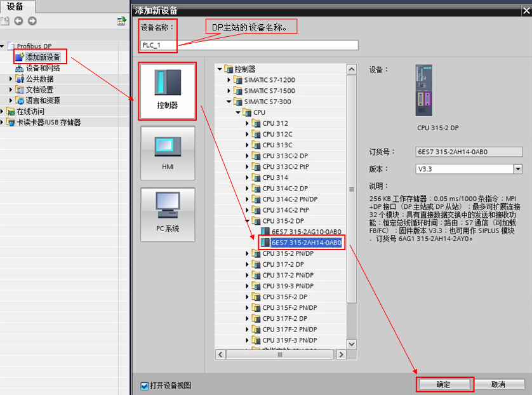Click CPU 315F-2 PN/DP folder icon
The image size is (532, 395).
pos(256,308)
